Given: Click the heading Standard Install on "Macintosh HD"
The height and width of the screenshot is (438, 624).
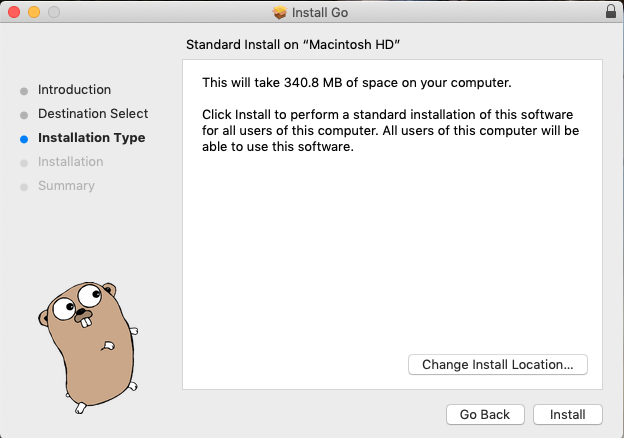Looking at the screenshot, I should pos(293,45).
